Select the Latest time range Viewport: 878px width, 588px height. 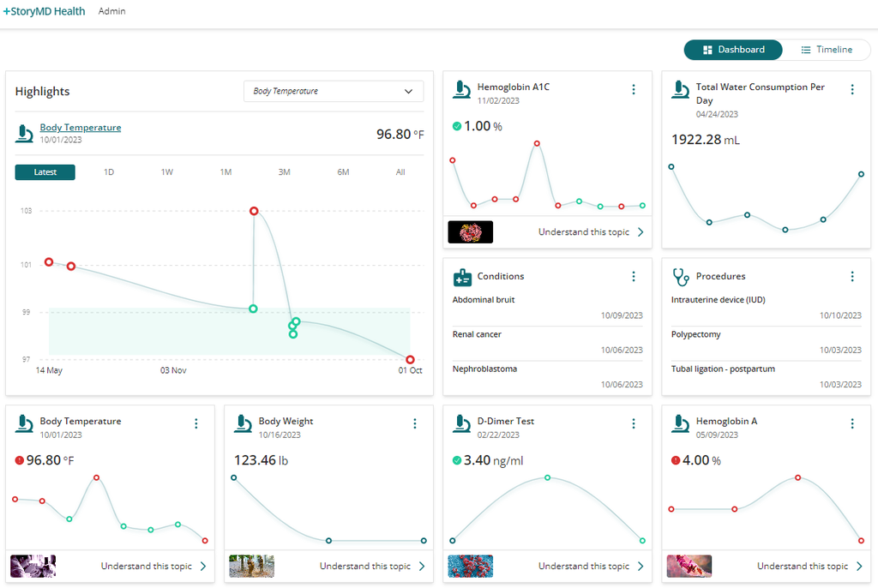click(x=45, y=172)
